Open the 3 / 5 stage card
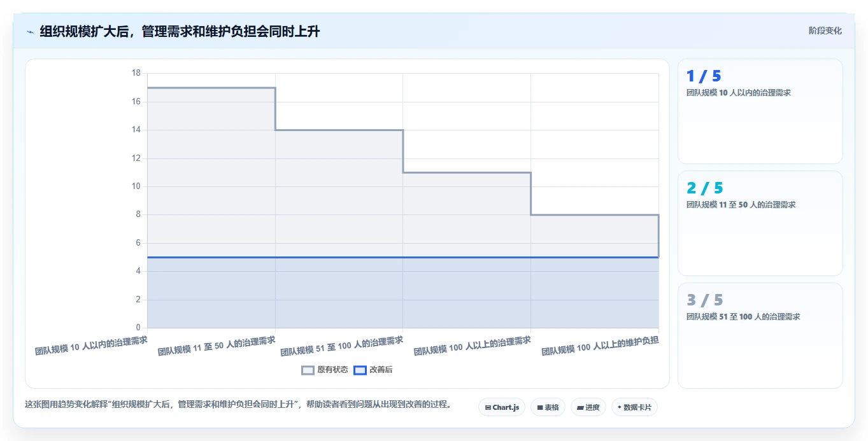Screen dimensions: 868x441 point(760,335)
